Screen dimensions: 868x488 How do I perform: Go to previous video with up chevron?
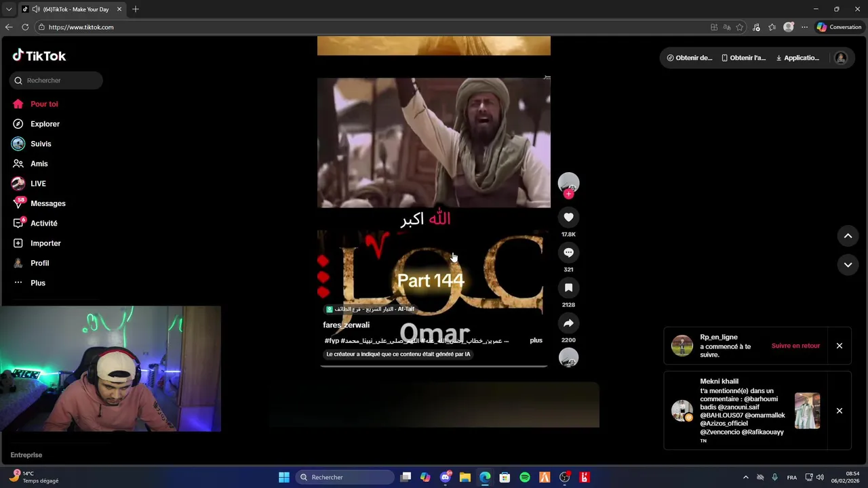[x=848, y=236]
